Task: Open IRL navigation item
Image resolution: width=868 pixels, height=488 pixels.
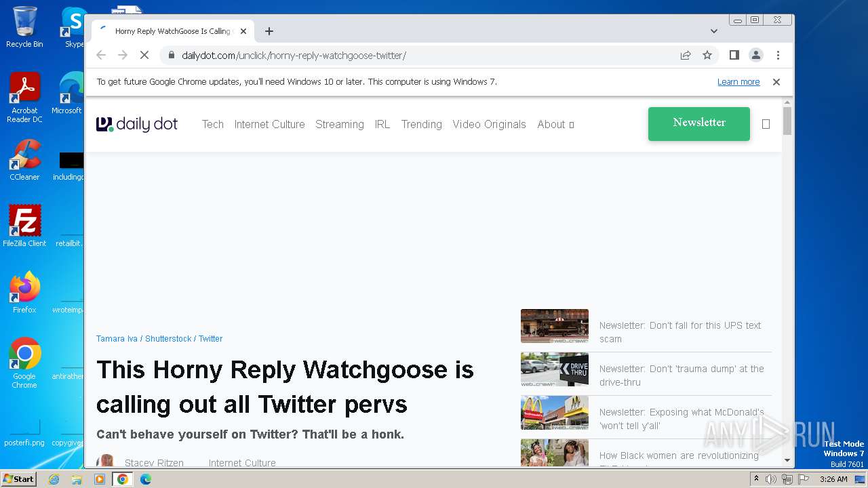Action: click(382, 124)
